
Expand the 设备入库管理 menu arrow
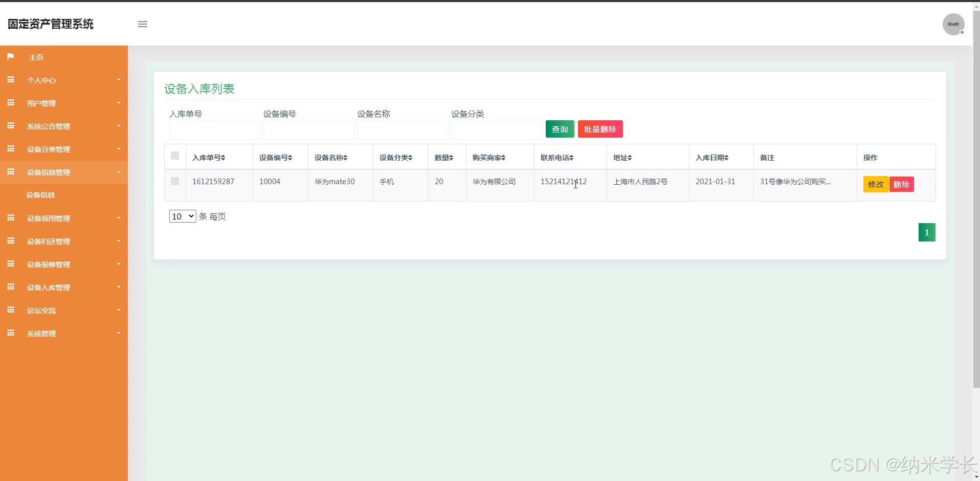click(119, 287)
